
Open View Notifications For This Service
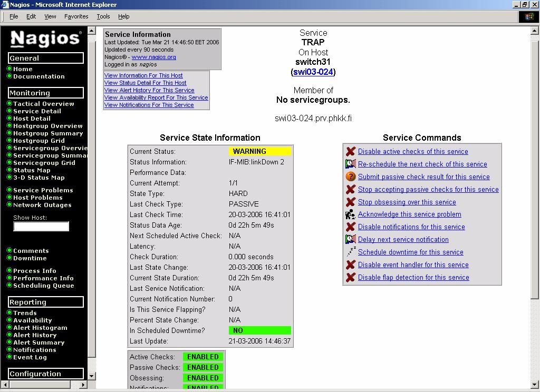(x=149, y=105)
